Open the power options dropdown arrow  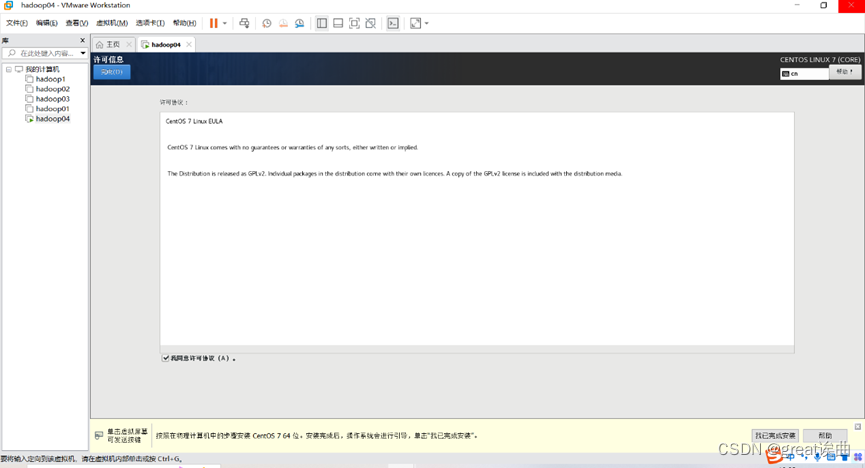[225, 23]
